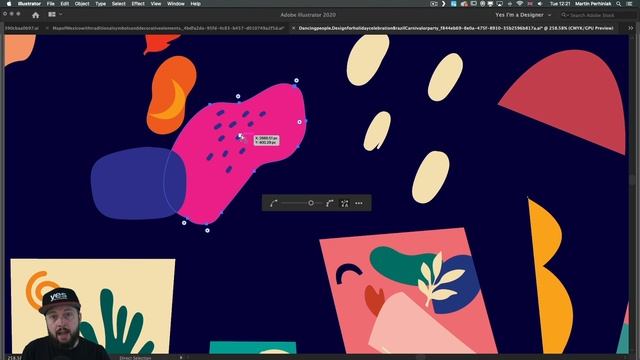Close the Dancingpeople document tab
The height and width of the screenshot is (360, 640).
[293, 28]
